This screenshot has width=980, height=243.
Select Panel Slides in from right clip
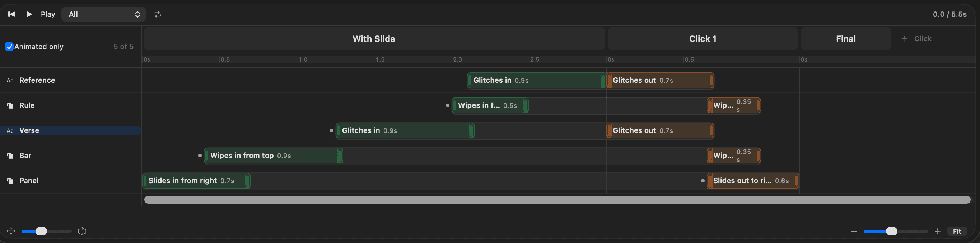click(196, 180)
